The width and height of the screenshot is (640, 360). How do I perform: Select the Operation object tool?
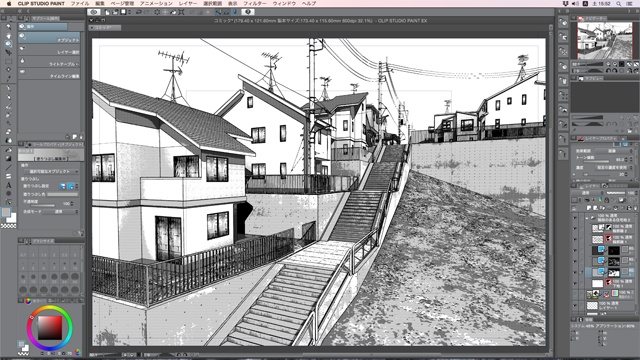[8, 44]
